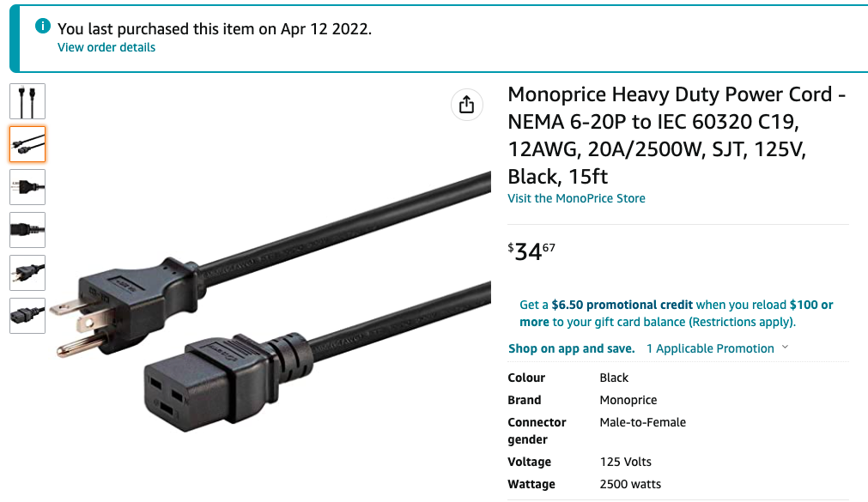Image resolution: width=868 pixels, height=502 pixels.
Task: Click the Monoprice brand value
Action: pos(628,400)
